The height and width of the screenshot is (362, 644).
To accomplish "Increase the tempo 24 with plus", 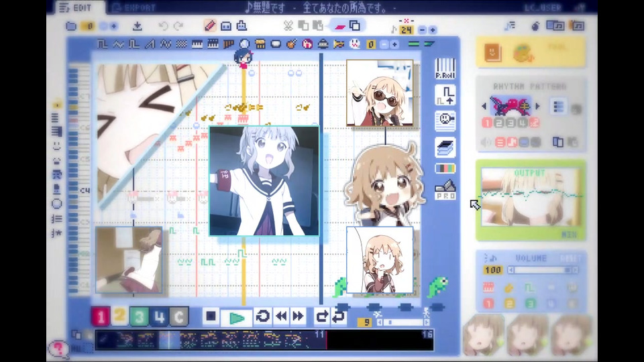I will [433, 30].
